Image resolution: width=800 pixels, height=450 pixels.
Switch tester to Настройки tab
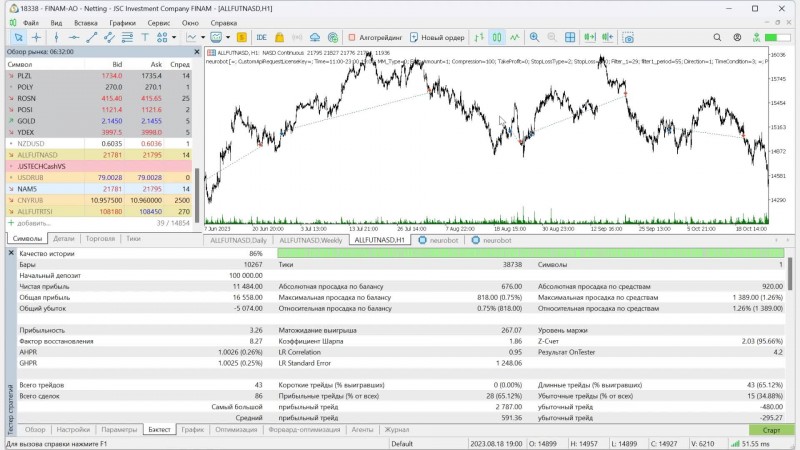pos(73,430)
